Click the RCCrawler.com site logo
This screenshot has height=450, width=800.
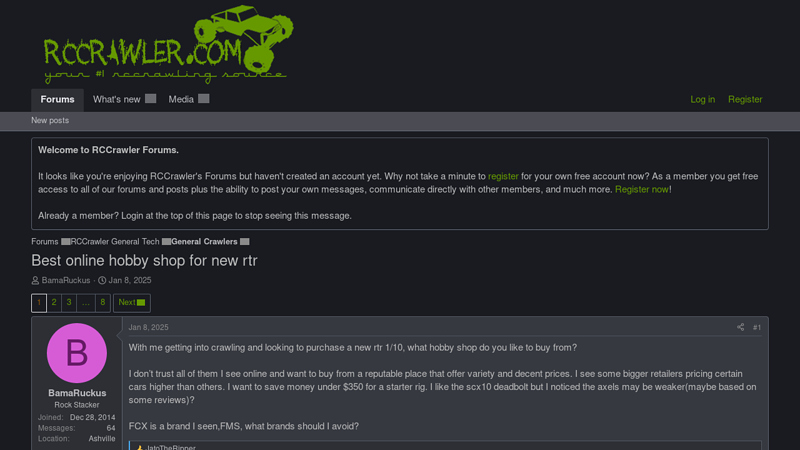click(167, 46)
